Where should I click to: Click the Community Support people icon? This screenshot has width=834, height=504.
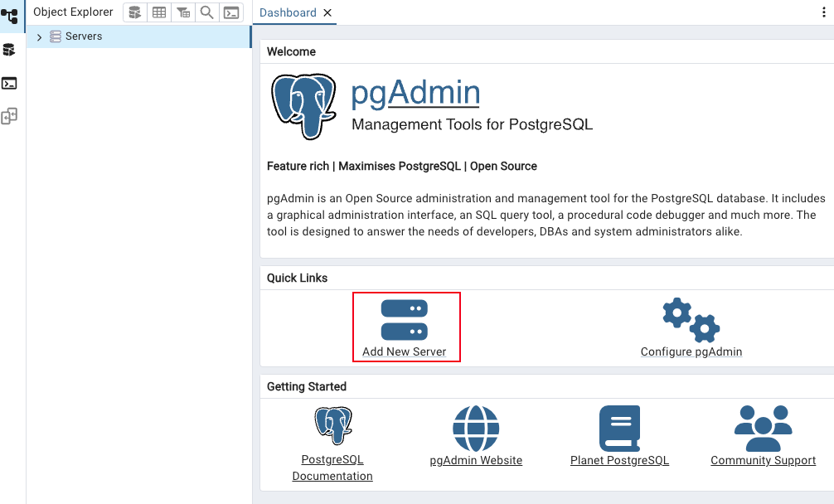pos(764,429)
